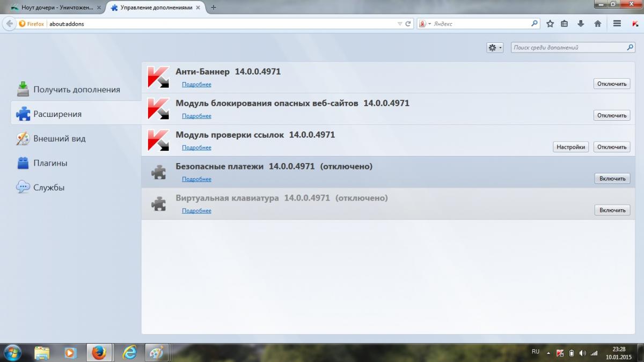Screen dimensions: 644x362
Task: Click the puzzle icon of Виртуальная клавиатура
Action: (x=158, y=204)
